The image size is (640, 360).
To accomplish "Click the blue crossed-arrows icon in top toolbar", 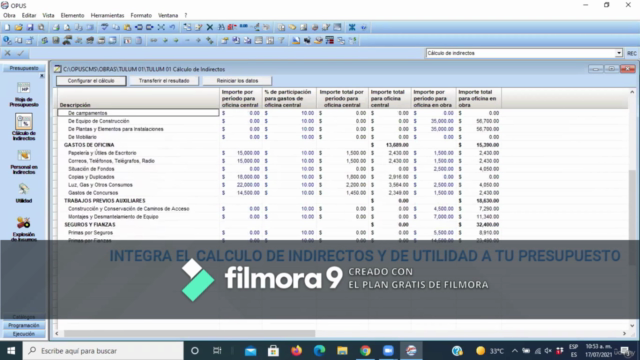I will [x=352, y=27].
